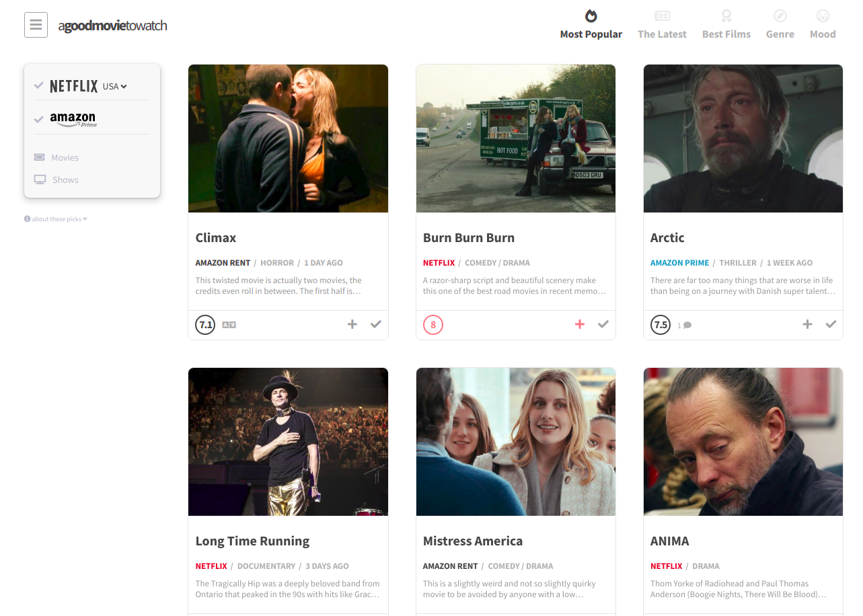The image size is (863, 616).
Task: Click the 7.5 rating circle on Arctic
Action: pyautogui.click(x=661, y=325)
